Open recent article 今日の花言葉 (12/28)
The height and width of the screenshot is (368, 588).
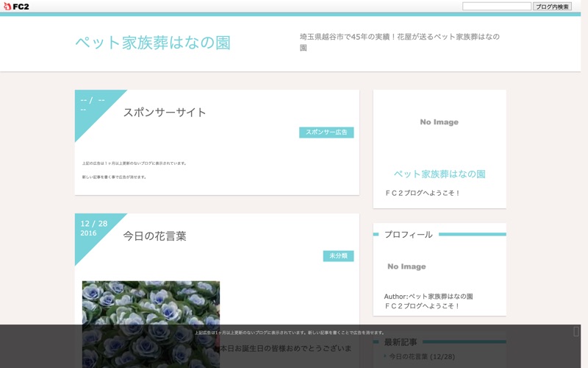(421, 356)
